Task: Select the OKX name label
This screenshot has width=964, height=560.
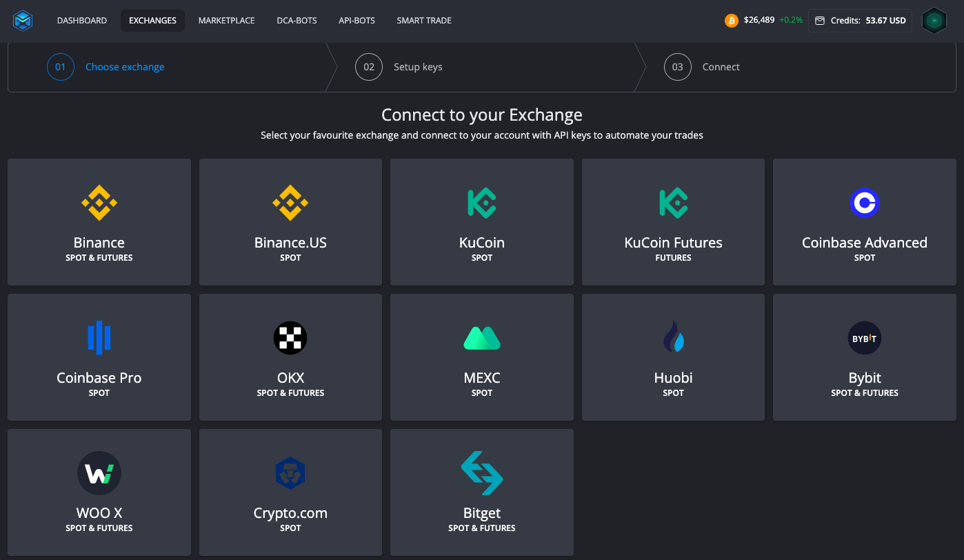Action: point(290,378)
